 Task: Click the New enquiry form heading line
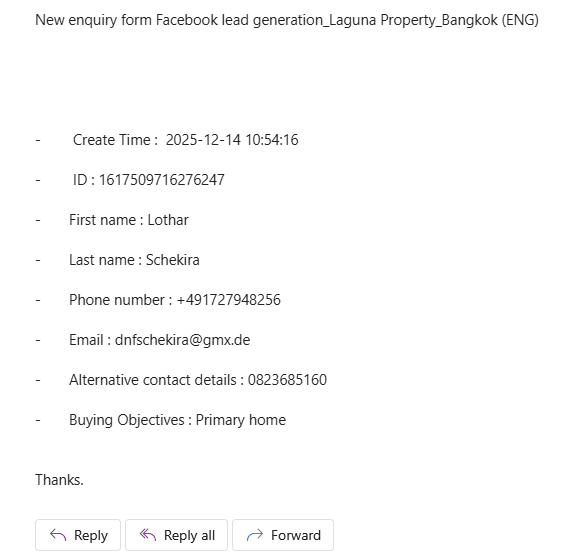287,20
